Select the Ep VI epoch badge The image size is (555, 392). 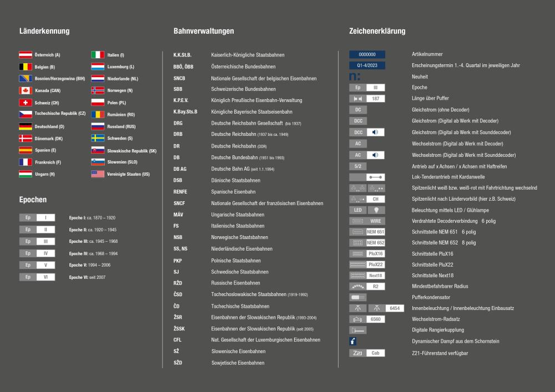click(37, 277)
